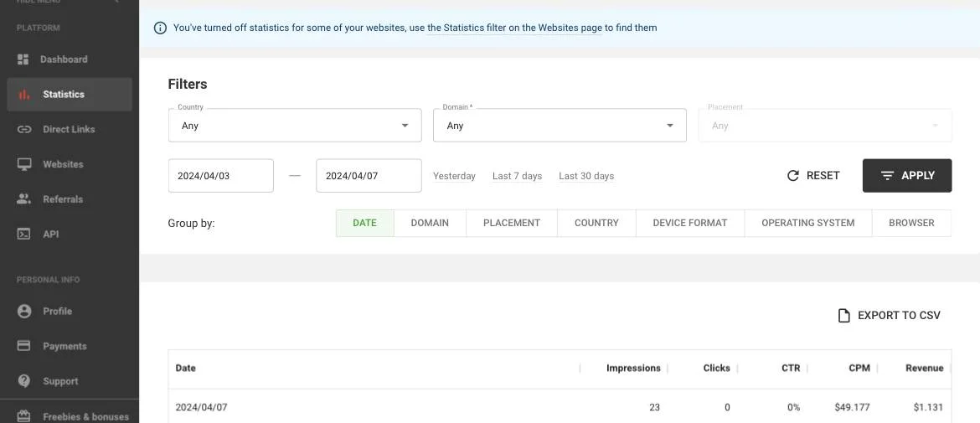
Task: Click the RESET button
Action: [813, 176]
